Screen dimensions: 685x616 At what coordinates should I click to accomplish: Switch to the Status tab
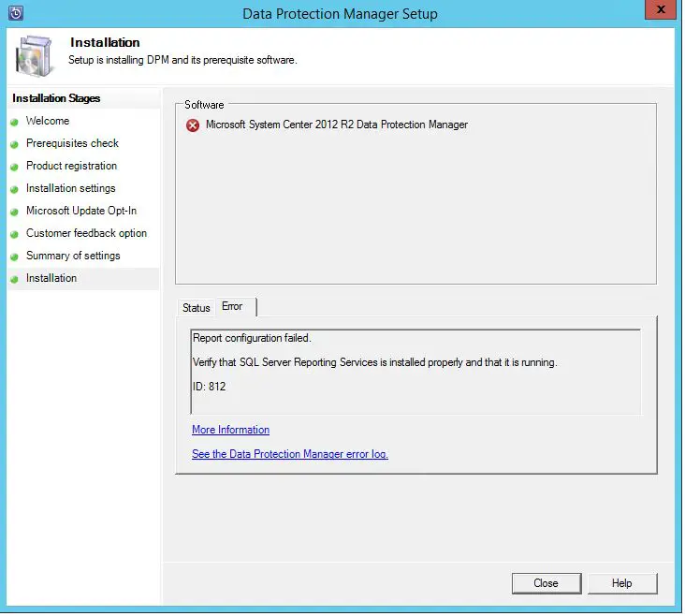click(x=197, y=308)
